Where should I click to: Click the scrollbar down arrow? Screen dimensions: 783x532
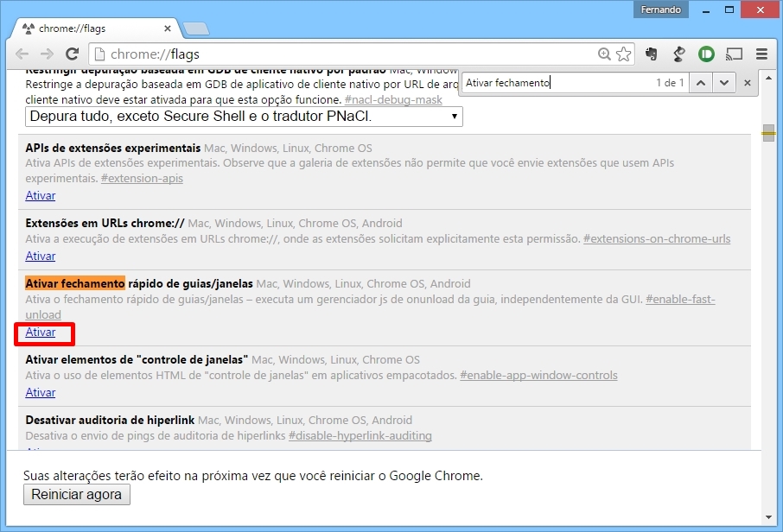768,517
